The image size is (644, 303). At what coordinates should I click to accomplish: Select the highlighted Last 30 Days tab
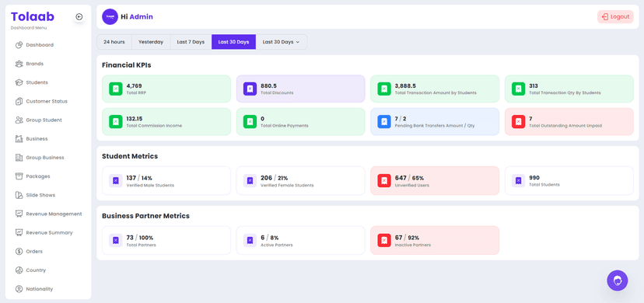(233, 42)
